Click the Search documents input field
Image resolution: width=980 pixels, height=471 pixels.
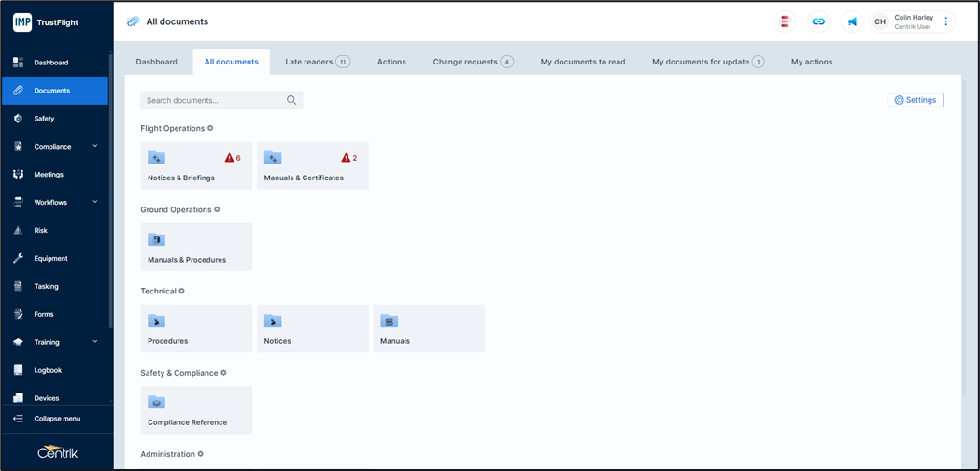[x=213, y=100]
